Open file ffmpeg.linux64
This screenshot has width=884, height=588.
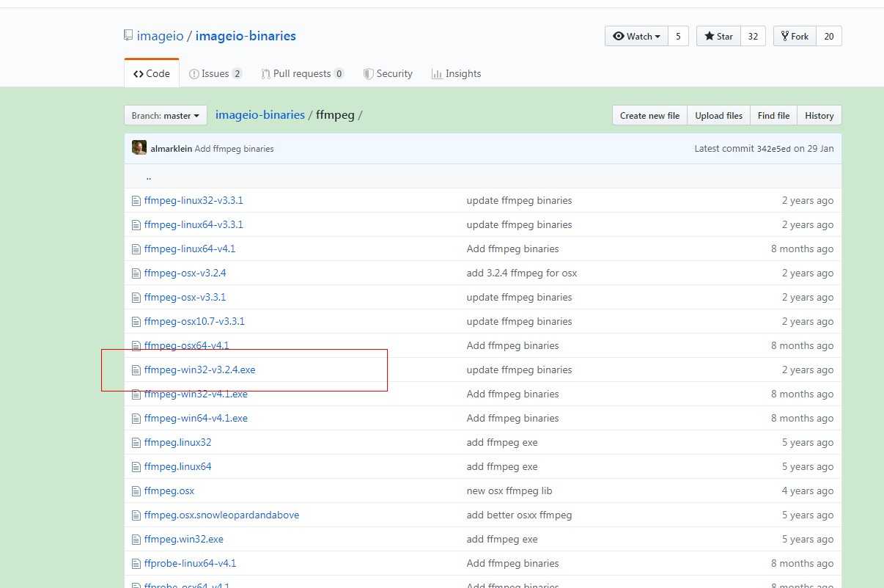point(177,466)
